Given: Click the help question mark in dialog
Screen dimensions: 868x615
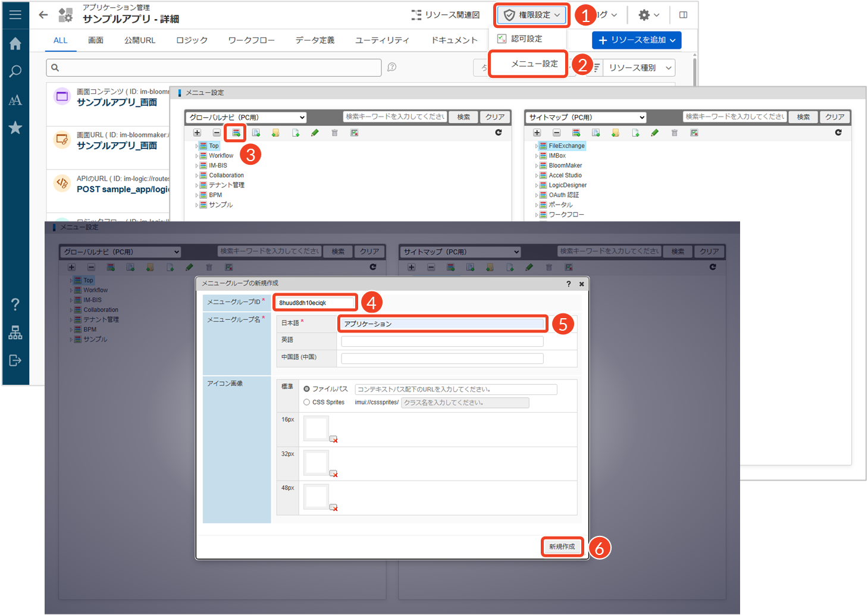Looking at the screenshot, I should (x=568, y=284).
